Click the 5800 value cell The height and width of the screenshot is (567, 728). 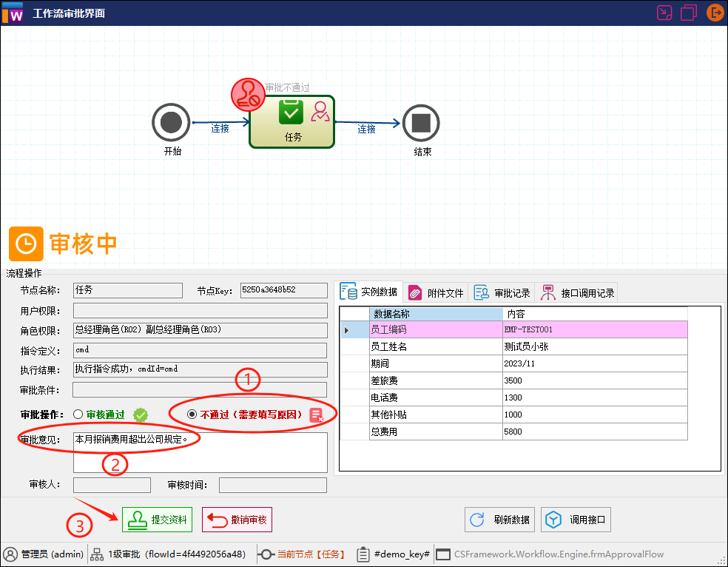pyautogui.click(x=596, y=432)
